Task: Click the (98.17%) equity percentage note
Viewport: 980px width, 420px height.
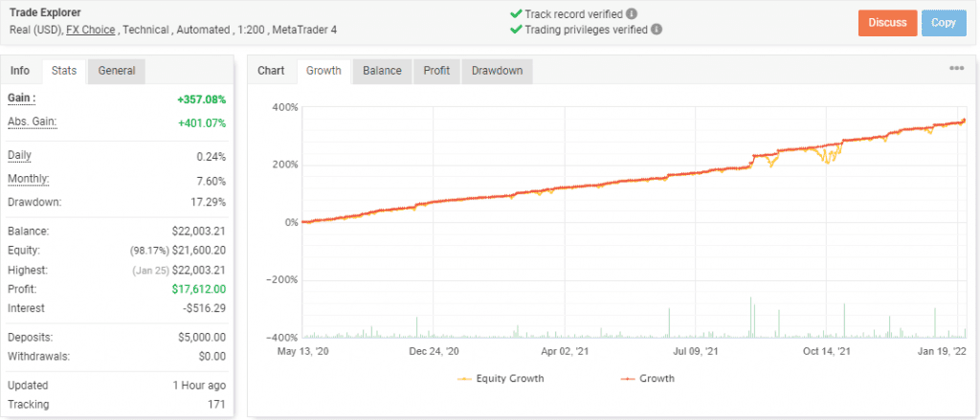Action: tap(149, 251)
